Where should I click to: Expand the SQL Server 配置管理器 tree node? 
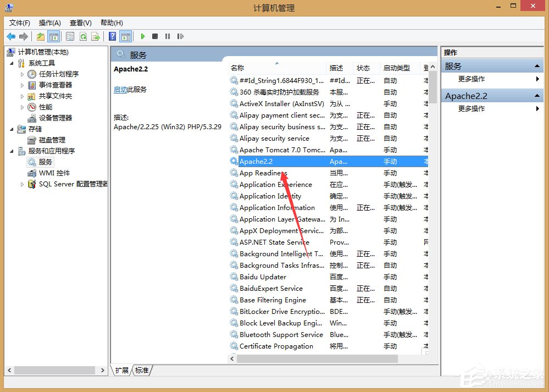(x=22, y=184)
